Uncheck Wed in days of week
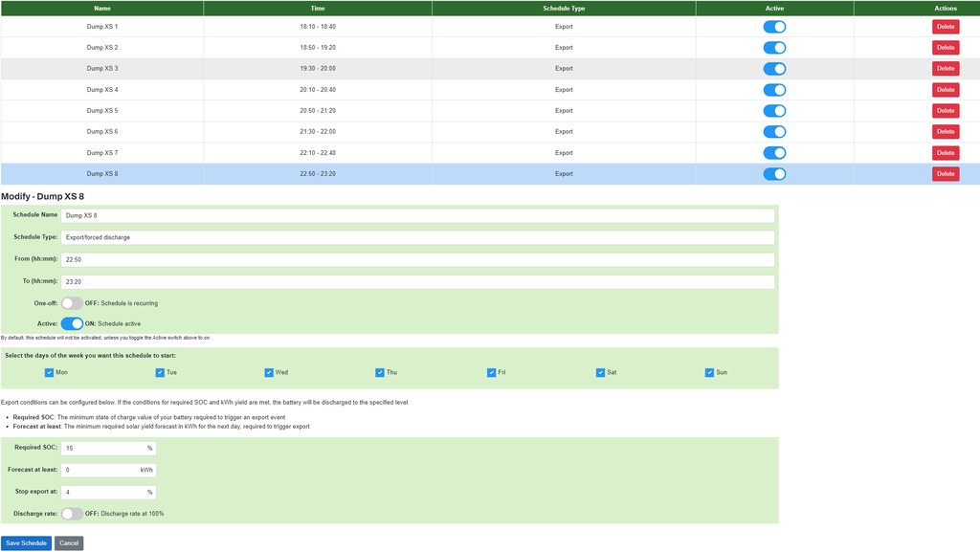 click(x=270, y=372)
